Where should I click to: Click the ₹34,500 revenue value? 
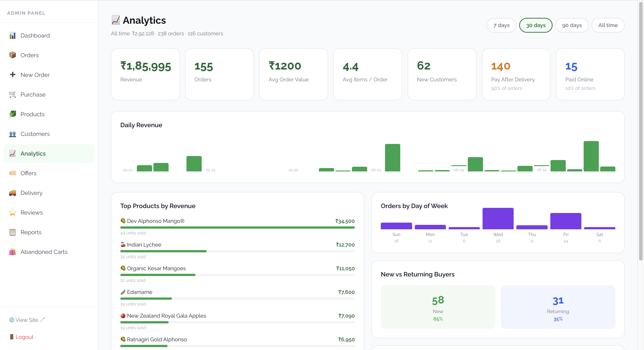coord(345,221)
